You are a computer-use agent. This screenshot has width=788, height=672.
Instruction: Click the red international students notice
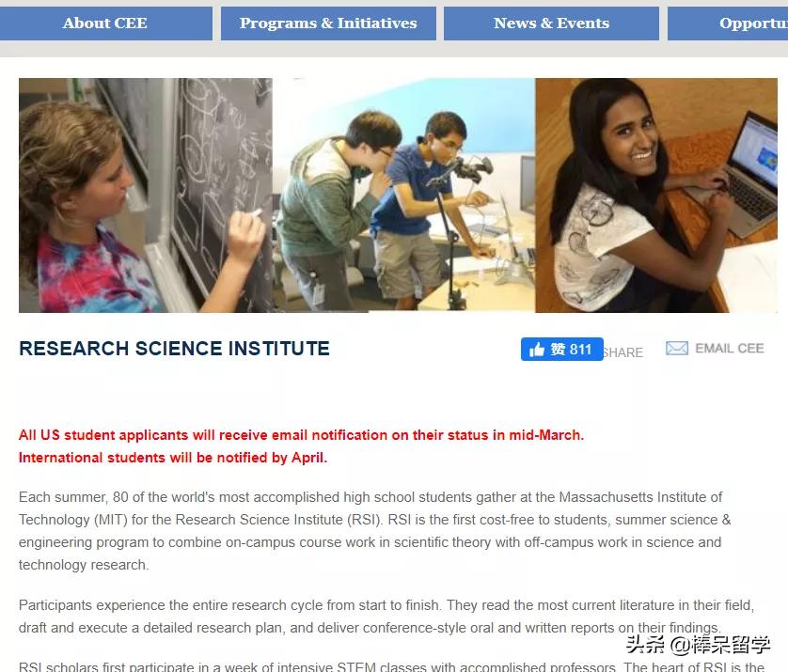[173, 458]
